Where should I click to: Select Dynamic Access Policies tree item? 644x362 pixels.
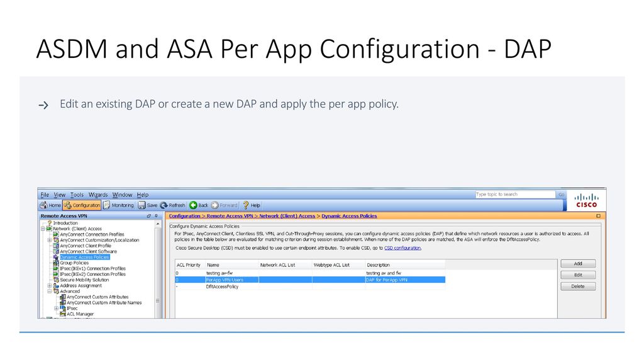pos(85,257)
